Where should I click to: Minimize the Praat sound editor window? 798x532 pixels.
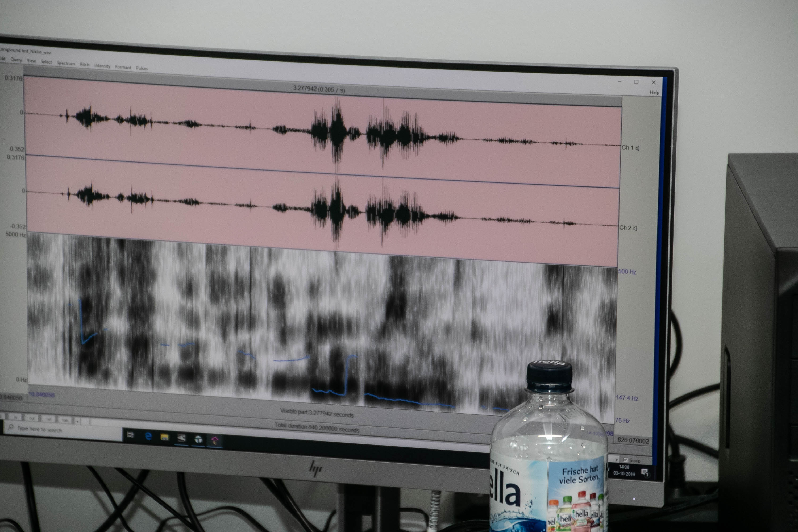[x=620, y=81]
